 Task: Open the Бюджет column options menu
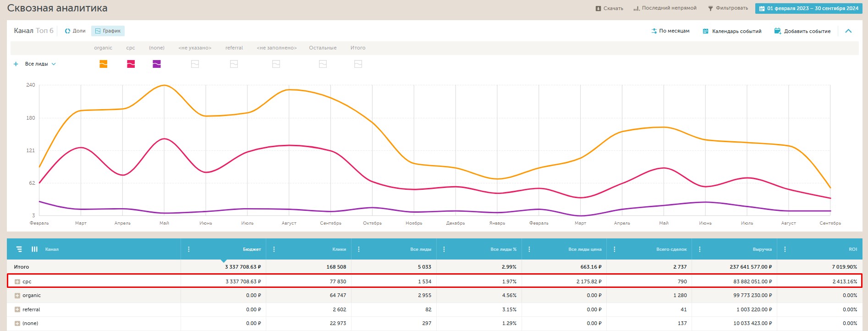point(189,249)
